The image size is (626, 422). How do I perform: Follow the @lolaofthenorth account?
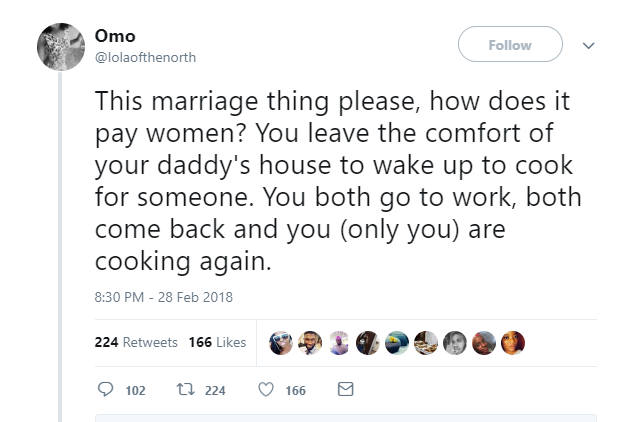point(510,45)
